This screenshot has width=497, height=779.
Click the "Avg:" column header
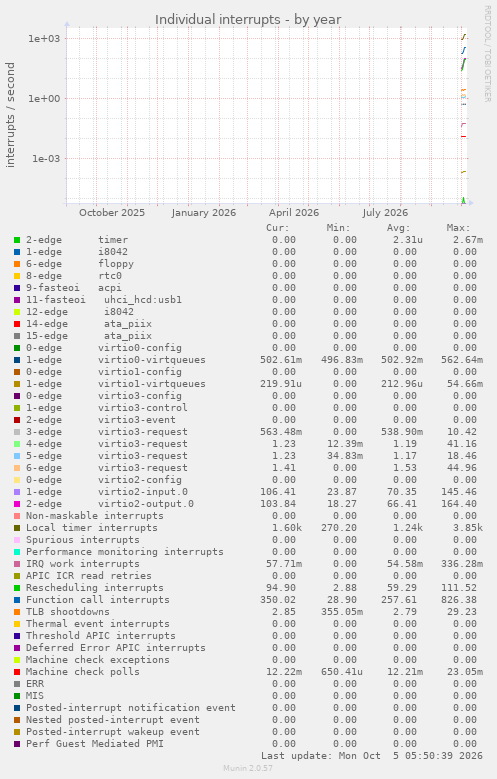[399, 228]
